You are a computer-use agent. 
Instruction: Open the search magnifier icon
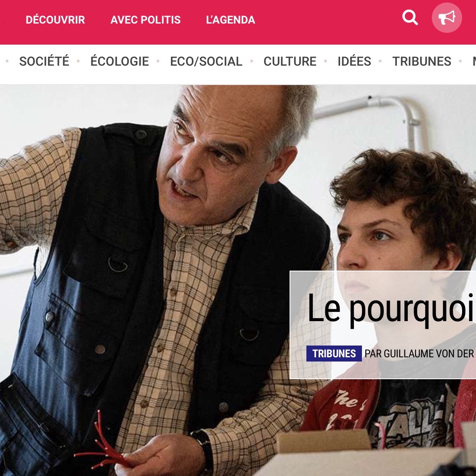410,18
